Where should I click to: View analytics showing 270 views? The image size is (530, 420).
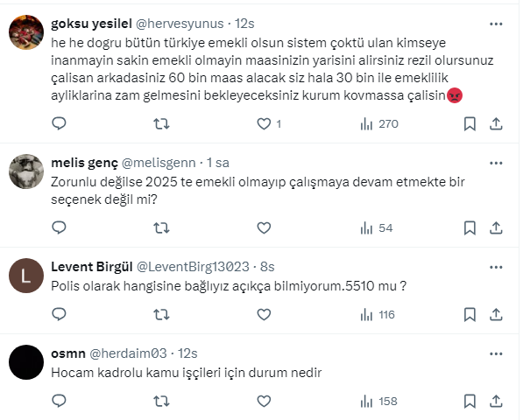[x=378, y=124]
